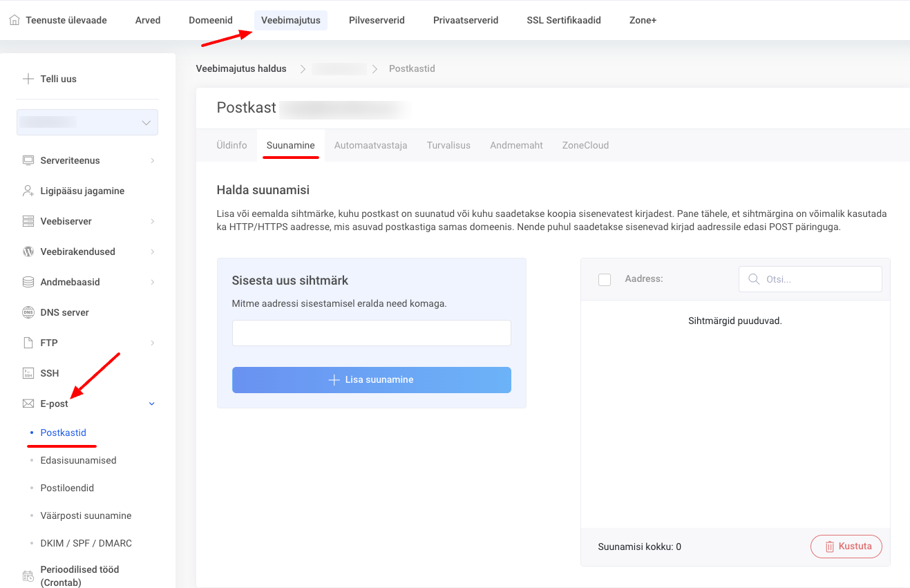The image size is (910, 588).
Task: Click the Ligipääsu jagamine user icon
Action: tap(28, 191)
